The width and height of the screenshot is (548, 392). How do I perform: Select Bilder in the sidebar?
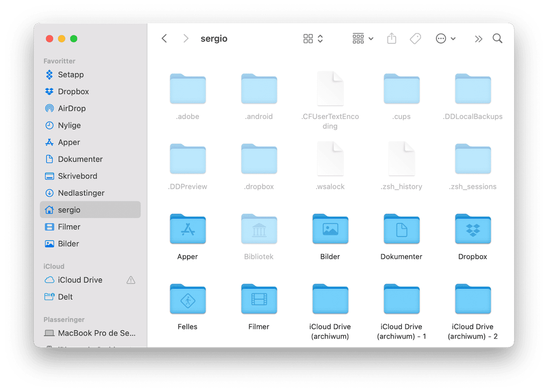click(90, 244)
